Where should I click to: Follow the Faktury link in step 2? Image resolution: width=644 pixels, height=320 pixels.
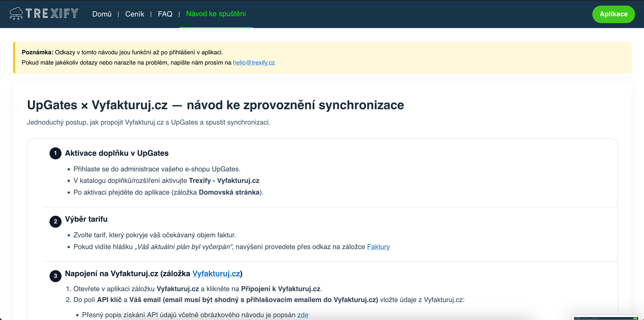(378, 247)
